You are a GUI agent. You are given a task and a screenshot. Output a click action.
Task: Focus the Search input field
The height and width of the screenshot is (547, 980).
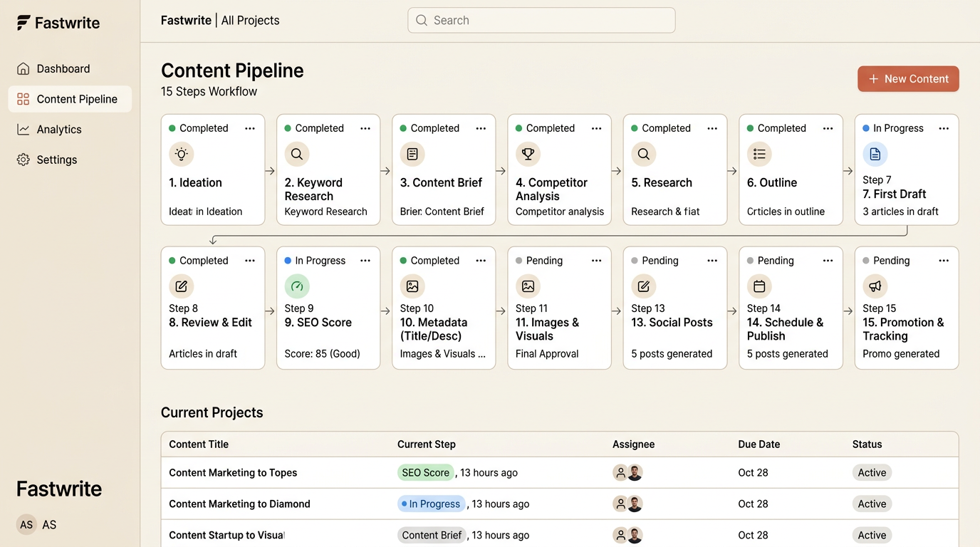tap(541, 21)
